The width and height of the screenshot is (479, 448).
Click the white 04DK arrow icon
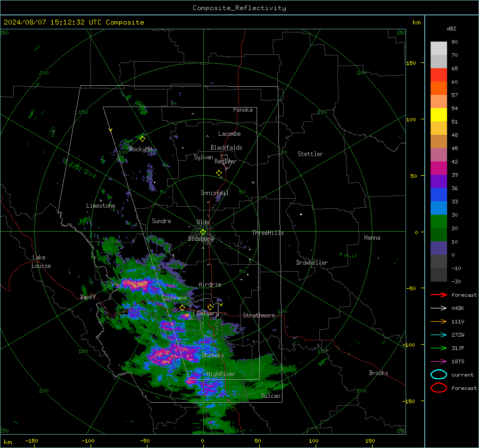click(x=439, y=308)
